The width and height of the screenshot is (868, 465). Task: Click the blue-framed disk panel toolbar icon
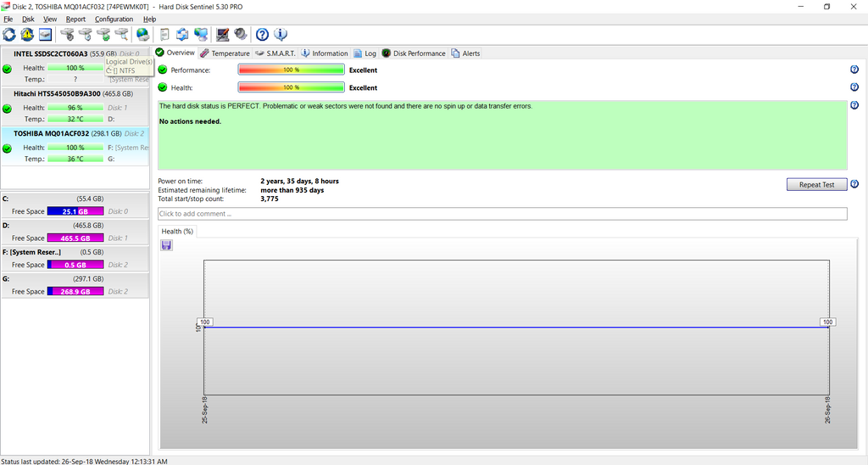pyautogui.click(x=46, y=34)
